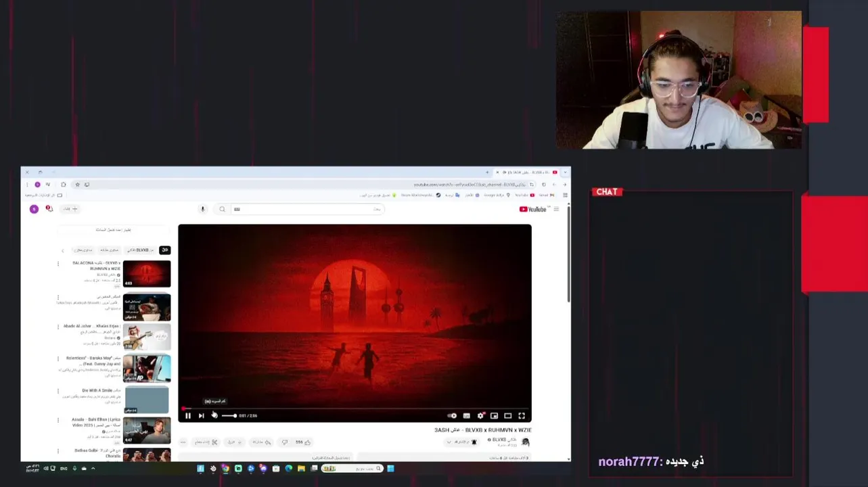Click the browser address bar URL
Image resolution: width=868 pixels, height=487 pixels.
click(470, 185)
